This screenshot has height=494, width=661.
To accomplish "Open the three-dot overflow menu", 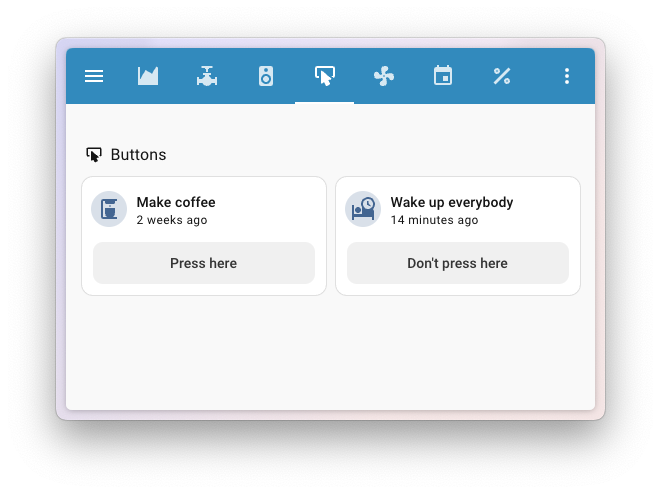I will click(x=567, y=76).
